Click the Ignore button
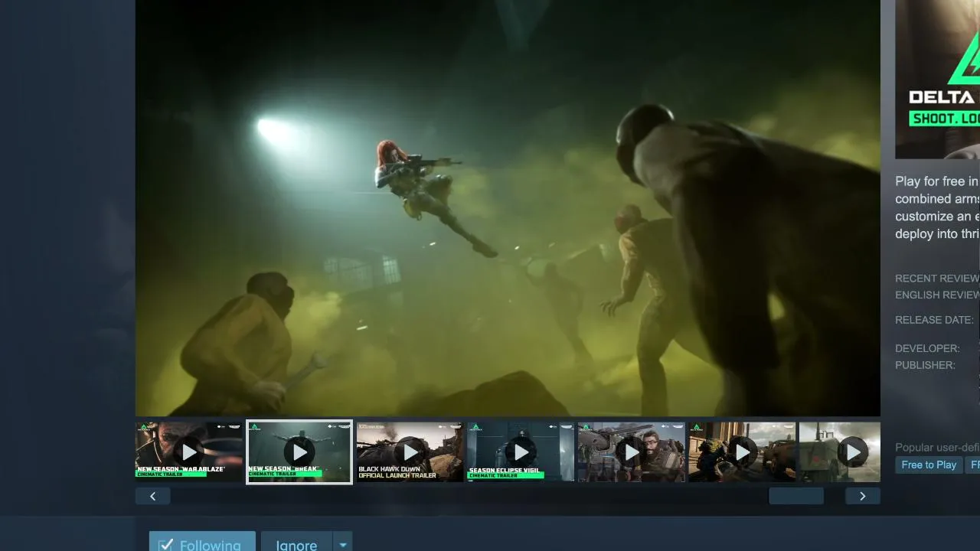Image resolution: width=980 pixels, height=551 pixels. pos(296,542)
